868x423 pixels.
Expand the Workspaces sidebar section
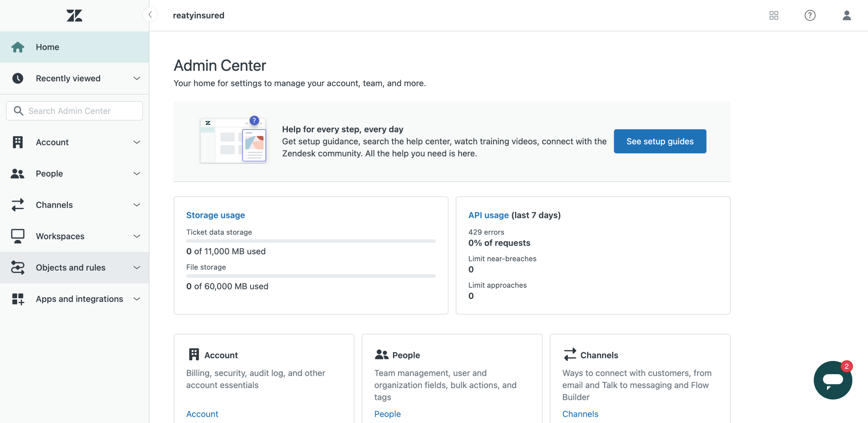tap(137, 236)
